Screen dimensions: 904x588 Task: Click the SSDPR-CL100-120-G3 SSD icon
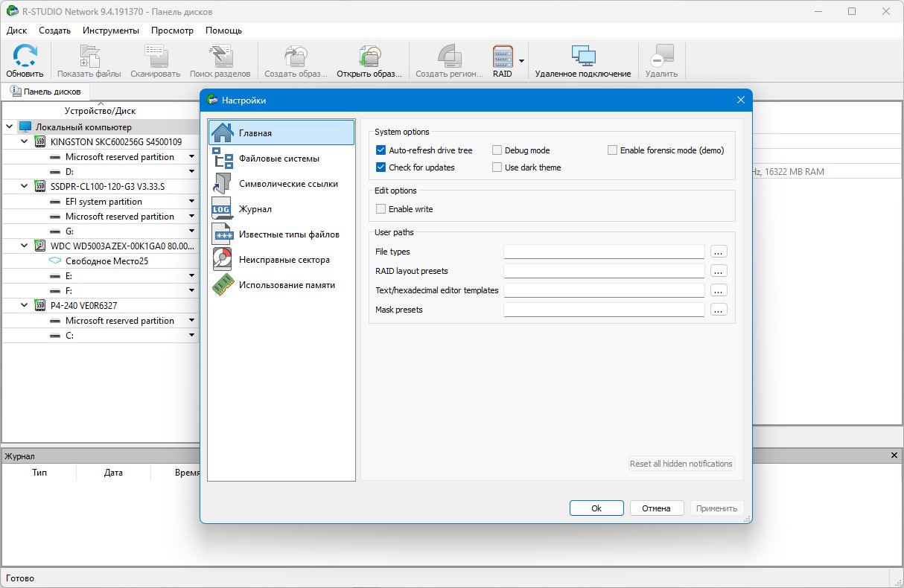pos(40,186)
